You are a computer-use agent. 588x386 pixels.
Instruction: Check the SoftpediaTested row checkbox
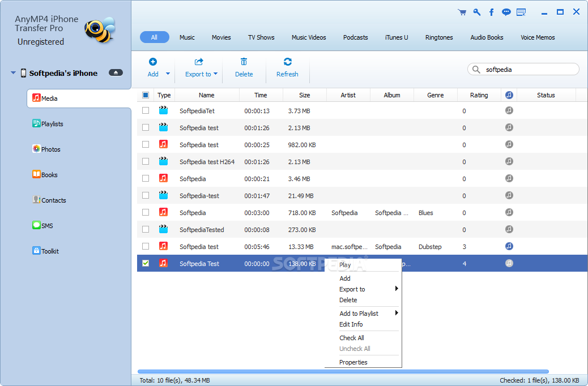146,229
